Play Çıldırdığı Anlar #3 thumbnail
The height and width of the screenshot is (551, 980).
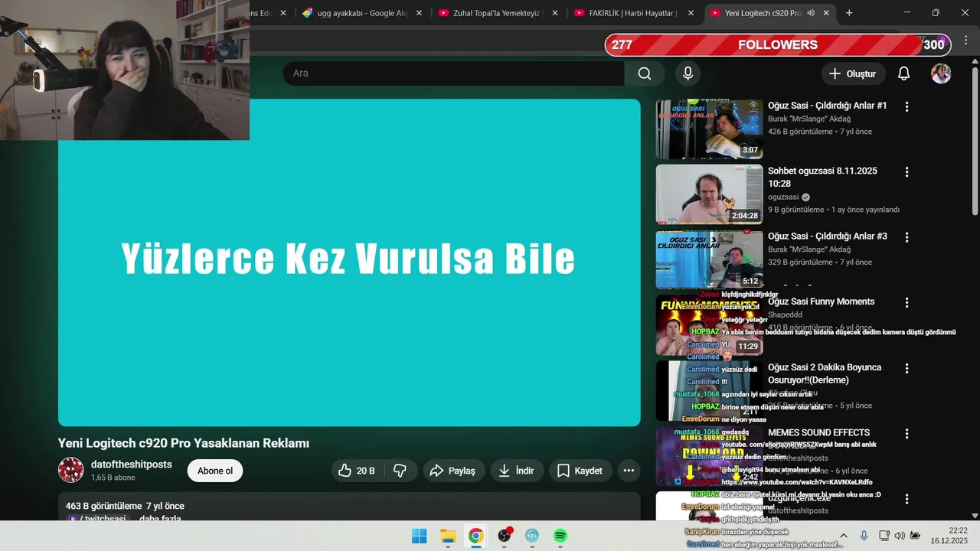709,259
